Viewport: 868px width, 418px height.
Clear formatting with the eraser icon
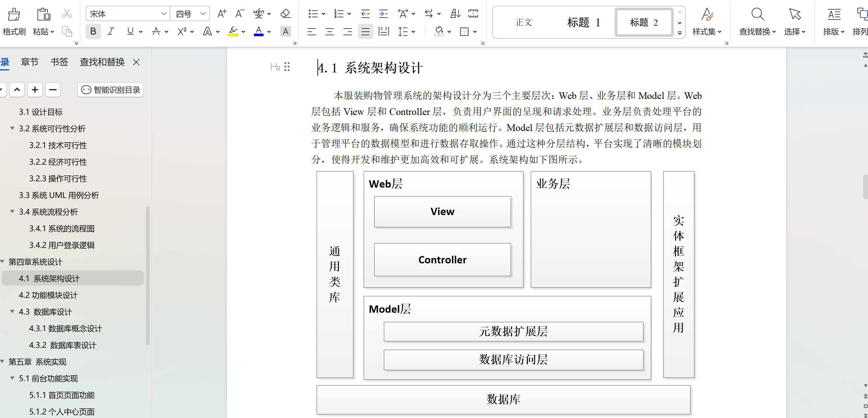[x=285, y=13]
